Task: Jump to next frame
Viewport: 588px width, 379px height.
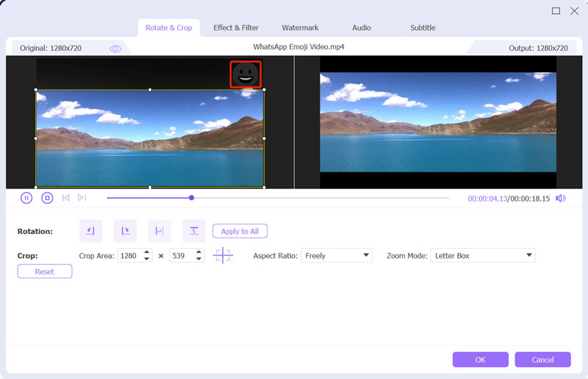Action: click(x=82, y=197)
